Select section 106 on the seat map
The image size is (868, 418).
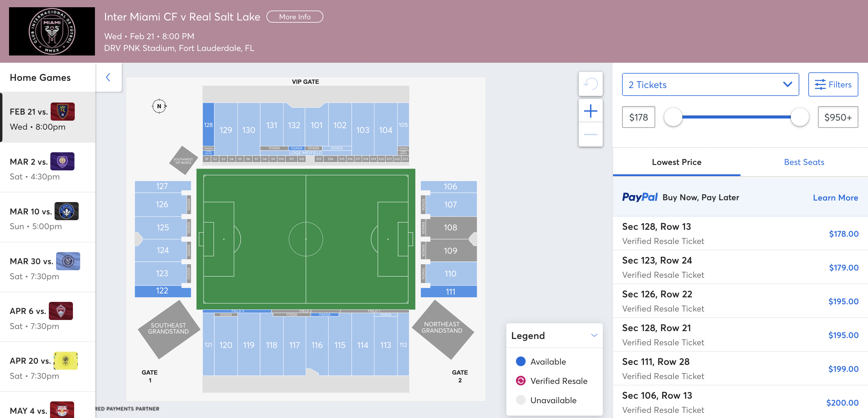(449, 186)
